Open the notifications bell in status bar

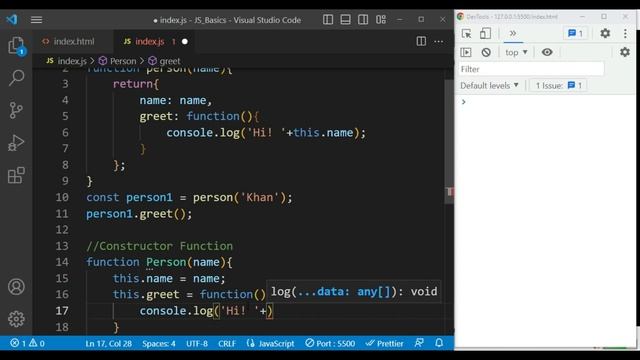click(439, 343)
